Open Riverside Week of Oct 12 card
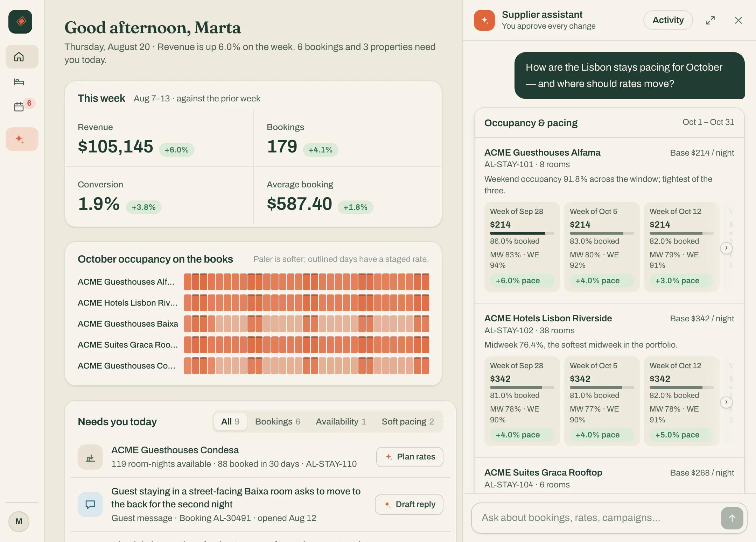Screen dimensions: 756x542 coord(681,401)
